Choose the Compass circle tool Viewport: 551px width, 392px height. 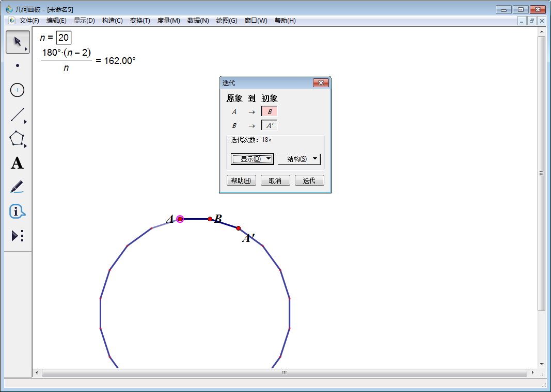pos(17,90)
